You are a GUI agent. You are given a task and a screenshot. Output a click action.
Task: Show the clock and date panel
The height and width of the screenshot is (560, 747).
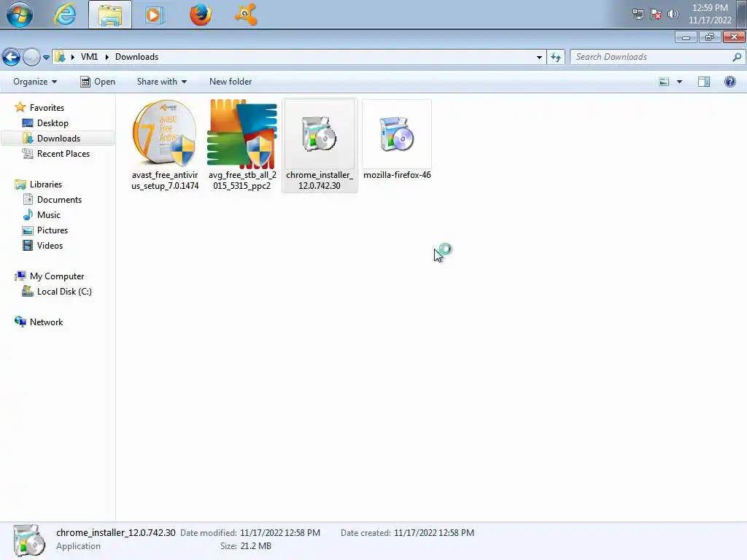click(710, 14)
